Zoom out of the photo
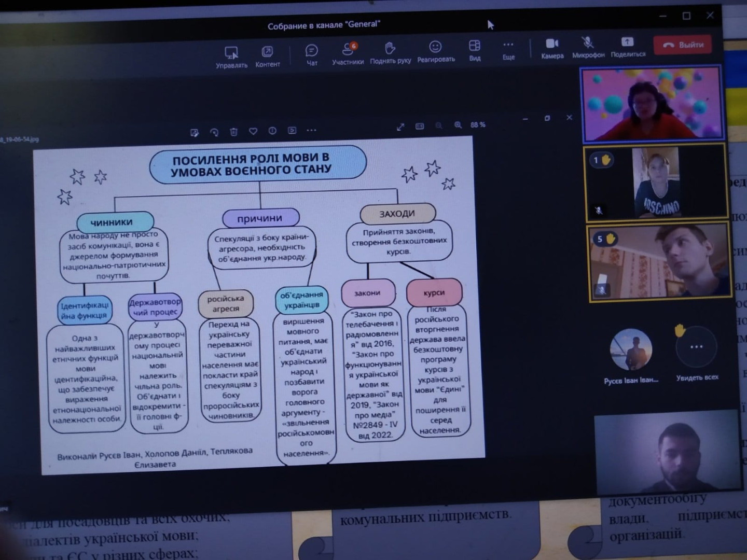Viewport: 747px width, 560px height. [x=439, y=125]
